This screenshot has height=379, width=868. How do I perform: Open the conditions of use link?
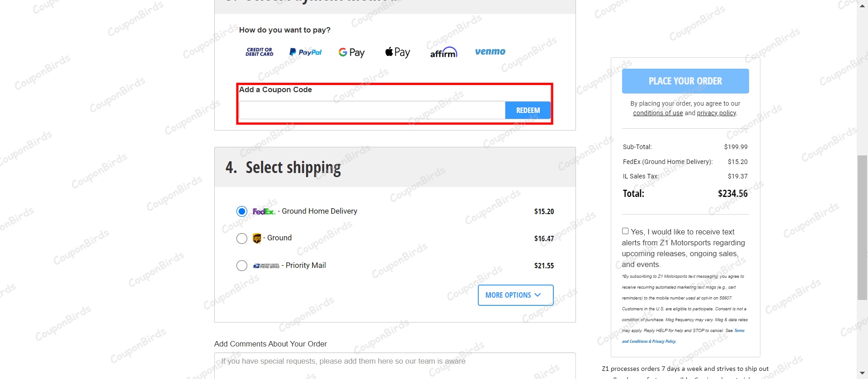pos(658,113)
